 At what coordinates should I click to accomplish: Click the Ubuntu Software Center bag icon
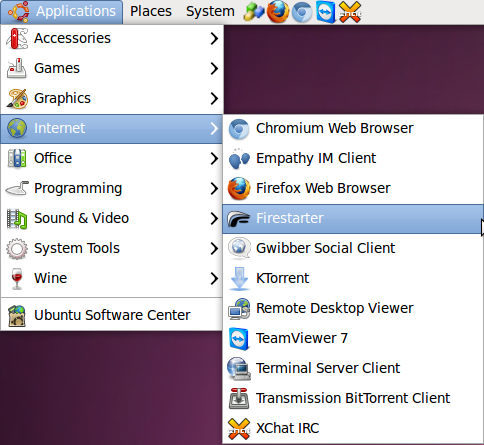coord(17,315)
